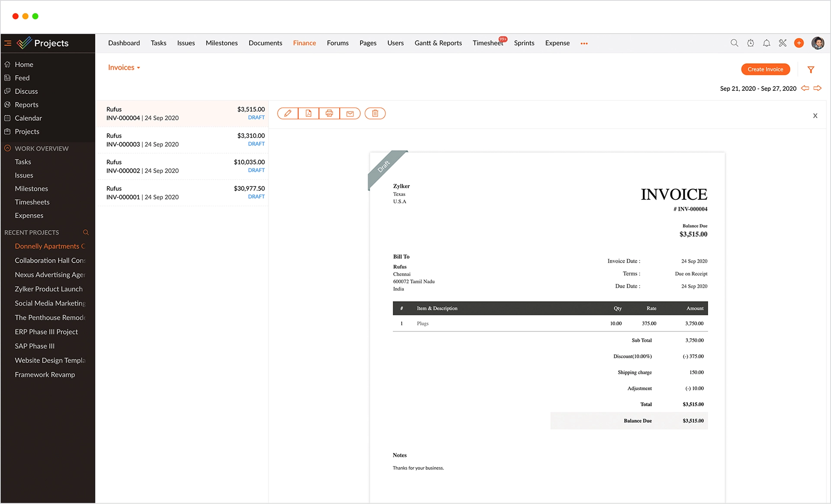The width and height of the screenshot is (831, 504).
Task: Open the timer clock icon in header
Action: click(x=750, y=43)
